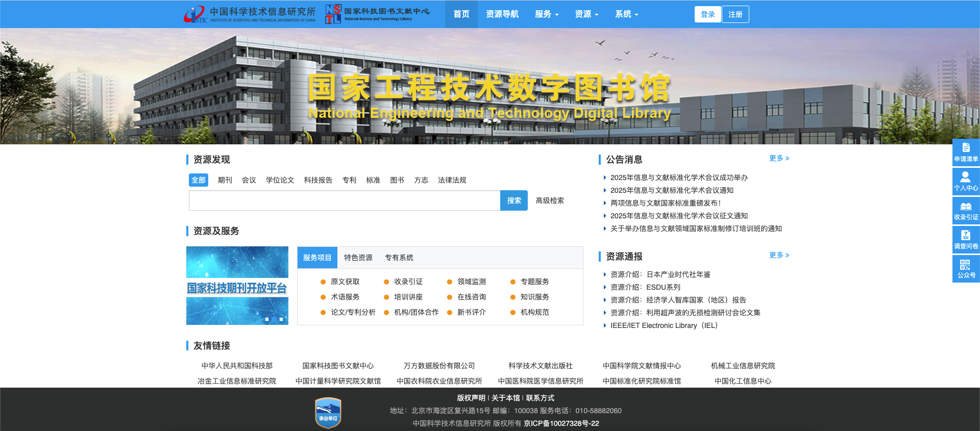Open 资源导航 in the navigation bar
Image resolution: width=980 pixels, height=431 pixels.
point(502,14)
